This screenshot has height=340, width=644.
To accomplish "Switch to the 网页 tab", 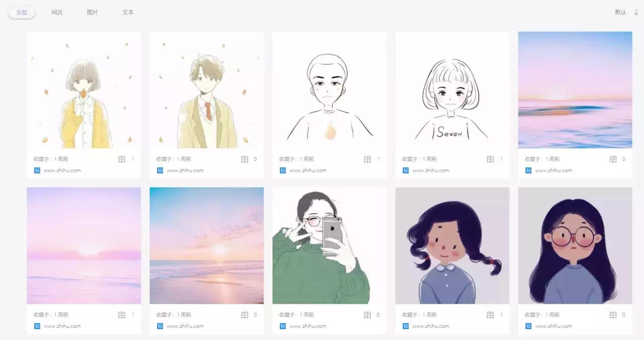I will 57,12.
